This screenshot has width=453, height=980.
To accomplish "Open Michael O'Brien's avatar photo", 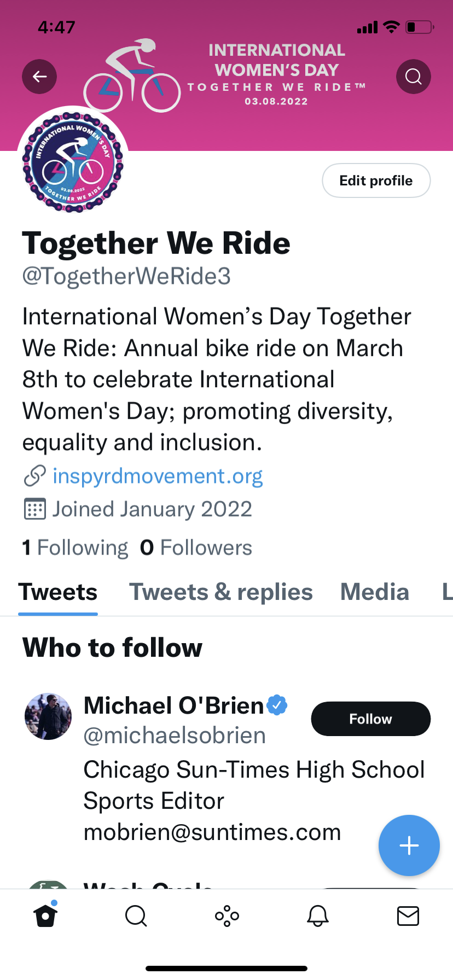I will click(48, 716).
